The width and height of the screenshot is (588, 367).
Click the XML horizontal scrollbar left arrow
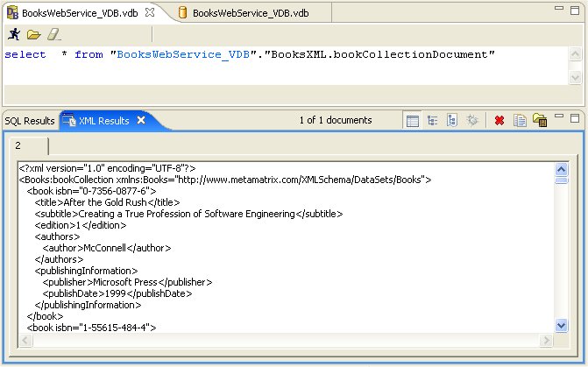[x=25, y=341]
